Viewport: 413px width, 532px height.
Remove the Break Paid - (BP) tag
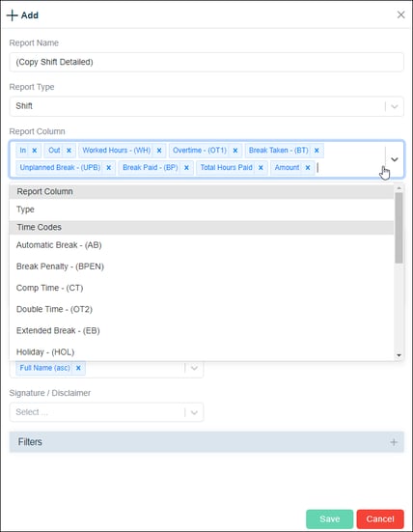click(186, 168)
